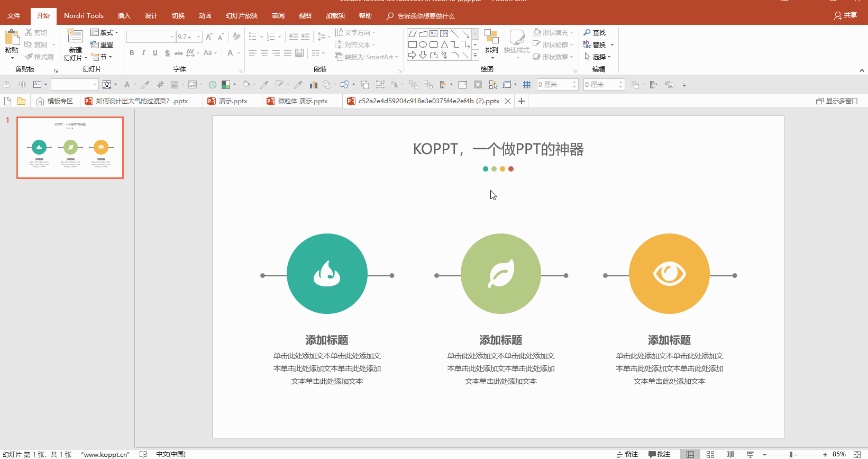Click the New Slide (新建幻灯片) icon
Viewport: 868px width, 459px height.
click(x=75, y=37)
